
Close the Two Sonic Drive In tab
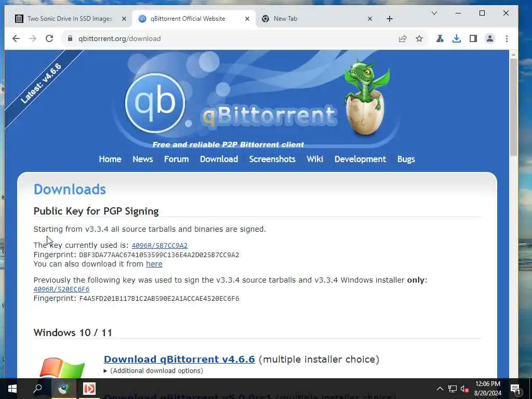[x=124, y=19]
